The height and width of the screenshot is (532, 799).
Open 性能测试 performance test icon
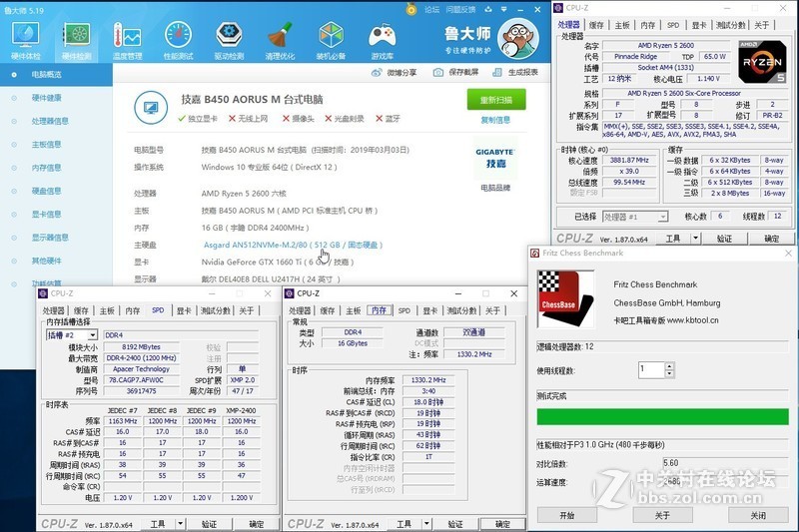179,40
